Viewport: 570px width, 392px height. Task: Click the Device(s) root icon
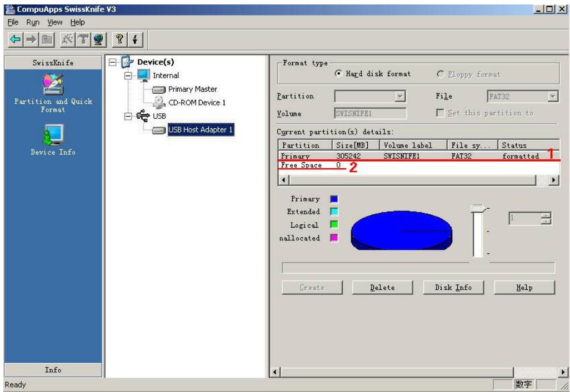click(x=127, y=62)
